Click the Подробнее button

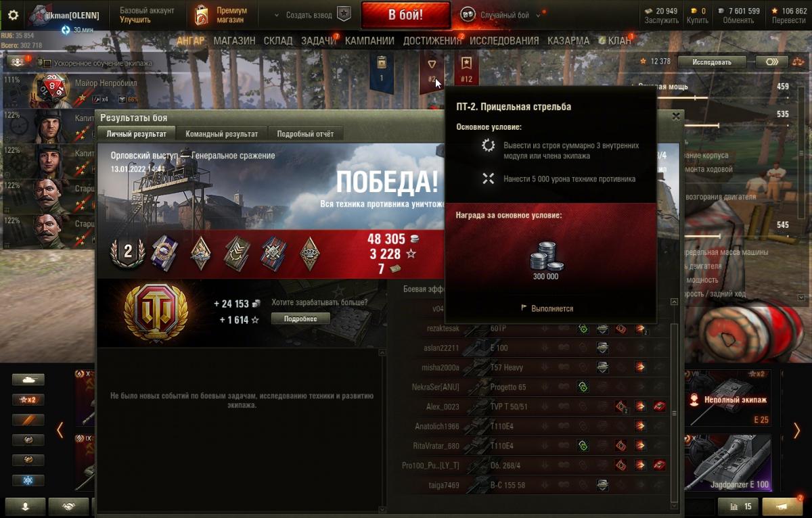click(x=300, y=319)
